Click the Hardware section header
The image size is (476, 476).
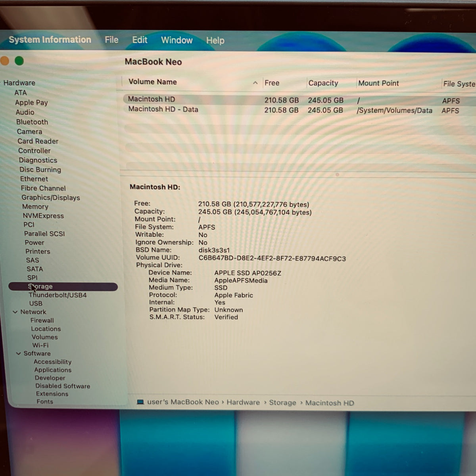point(19,83)
